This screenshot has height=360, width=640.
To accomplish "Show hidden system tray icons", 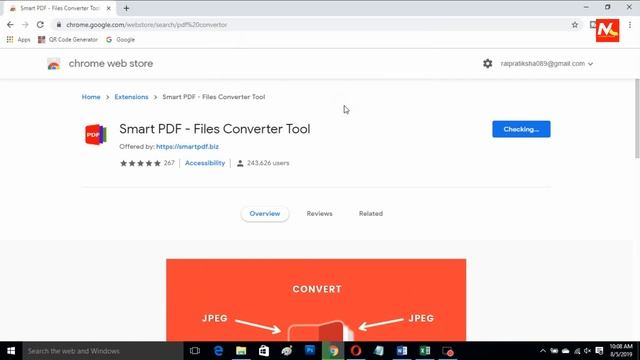I will click(542, 351).
